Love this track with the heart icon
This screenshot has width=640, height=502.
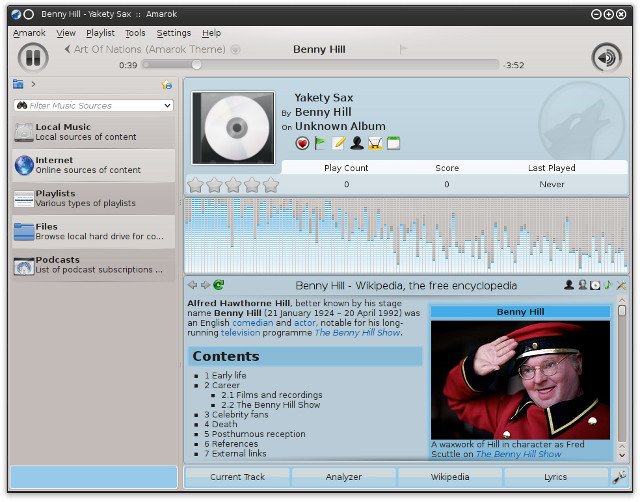pos(302,143)
